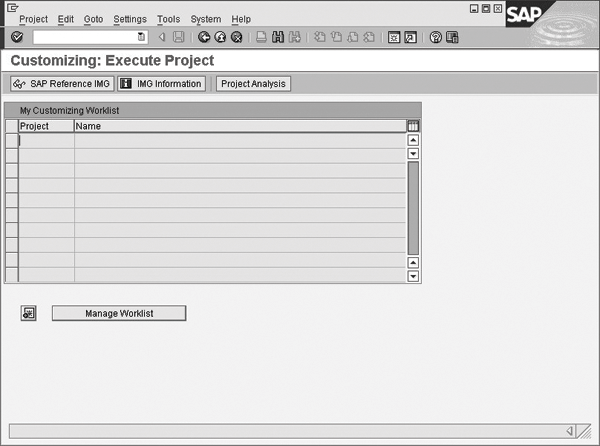Open the Project menu

tap(34, 19)
